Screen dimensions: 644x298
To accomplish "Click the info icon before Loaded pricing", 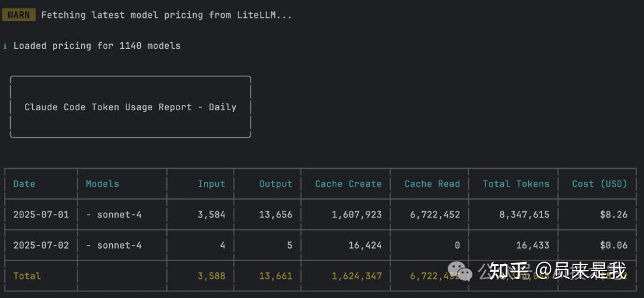I will pos(5,46).
